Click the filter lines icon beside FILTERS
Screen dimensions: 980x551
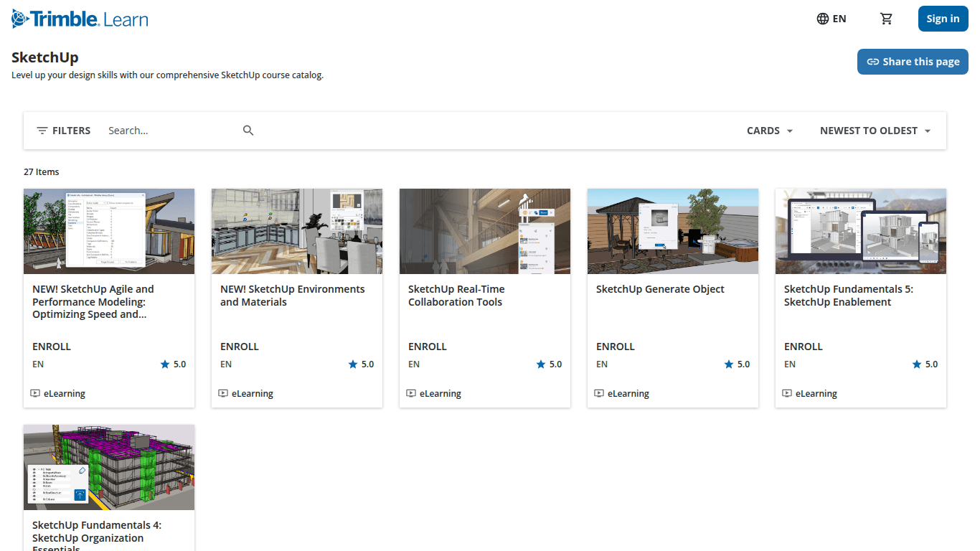tap(42, 131)
